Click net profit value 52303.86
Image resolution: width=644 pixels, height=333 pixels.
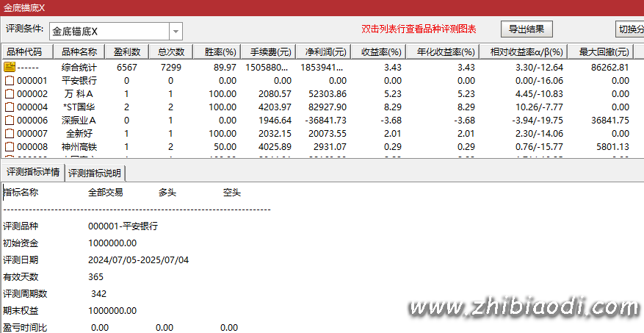coord(328,94)
